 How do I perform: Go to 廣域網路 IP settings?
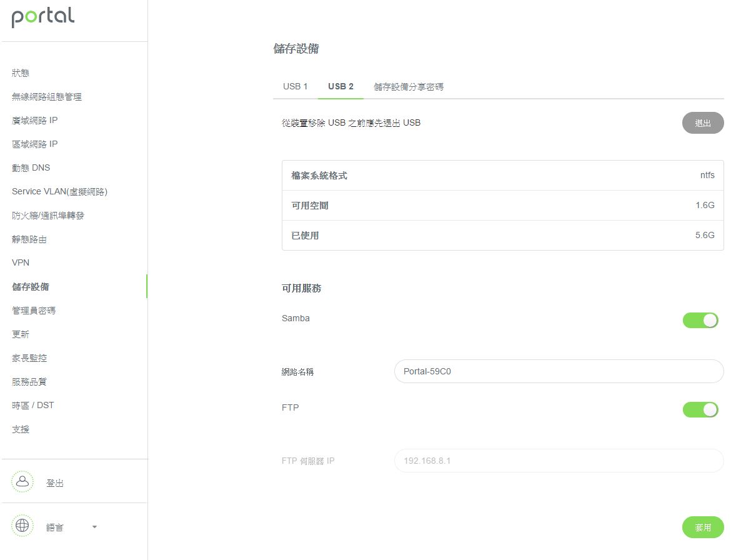(35, 121)
